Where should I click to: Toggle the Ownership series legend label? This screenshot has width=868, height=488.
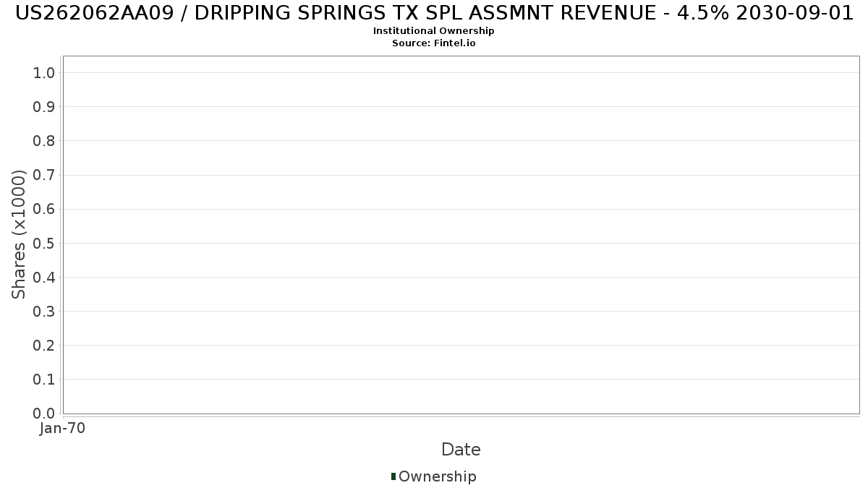(x=437, y=476)
